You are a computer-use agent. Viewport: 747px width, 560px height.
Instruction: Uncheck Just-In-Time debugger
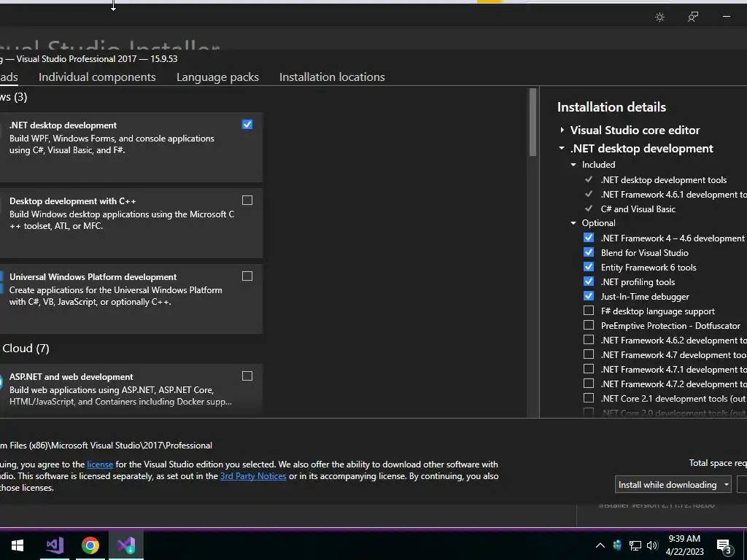click(x=589, y=296)
